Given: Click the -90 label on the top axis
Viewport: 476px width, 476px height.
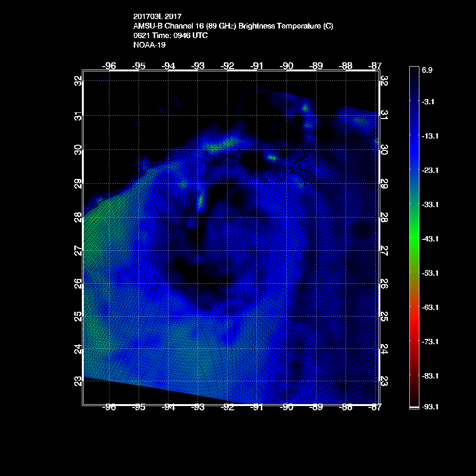Looking at the screenshot, I should 287,66.
